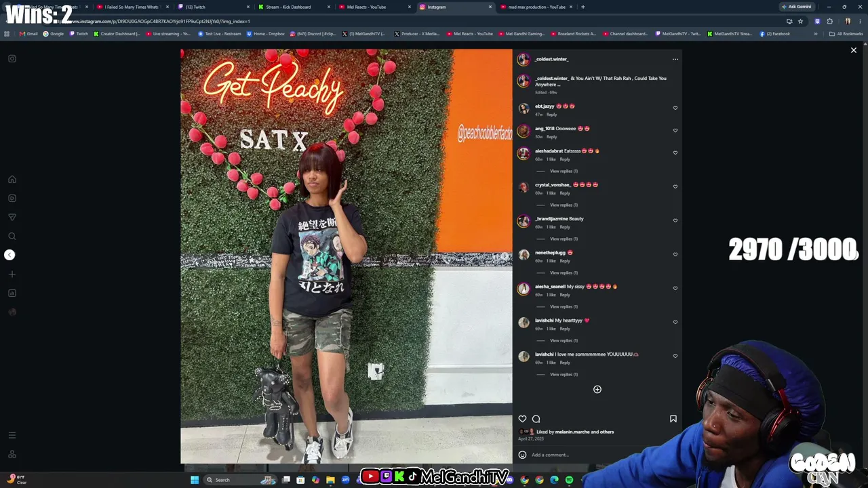Expand replies under crystal_vonshae_'s comment
This screenshot has height=488, width=868.
(564, 205)
